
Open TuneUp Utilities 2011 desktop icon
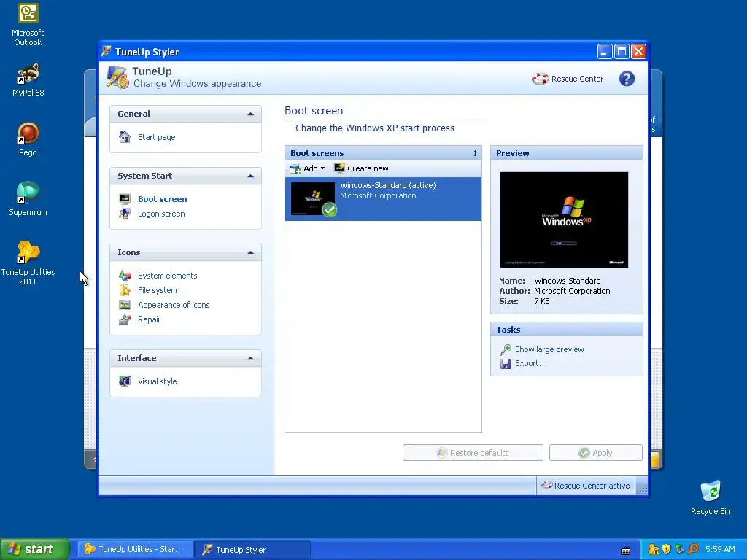point(28,252)
